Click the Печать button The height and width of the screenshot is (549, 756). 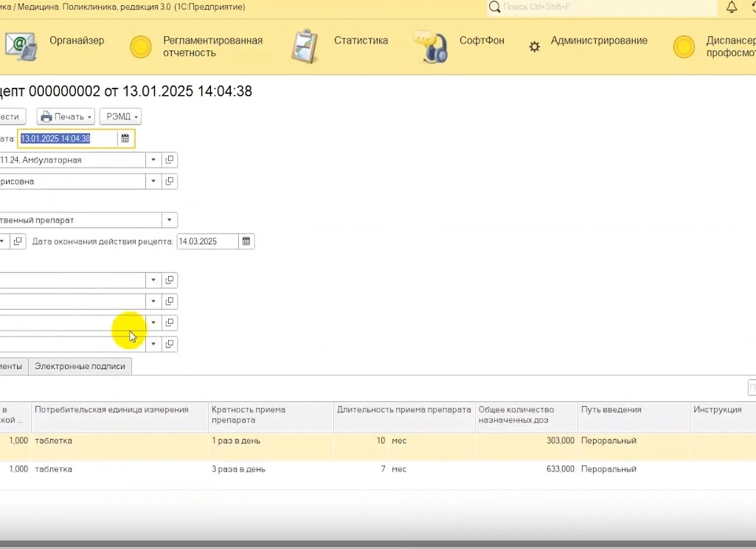pos(66,117)
